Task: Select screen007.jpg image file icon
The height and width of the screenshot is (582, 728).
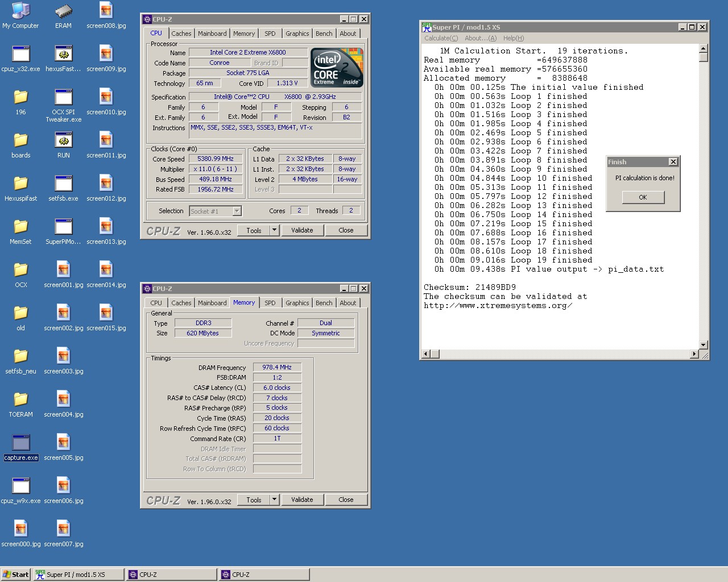Action: (x=63, y=534)
